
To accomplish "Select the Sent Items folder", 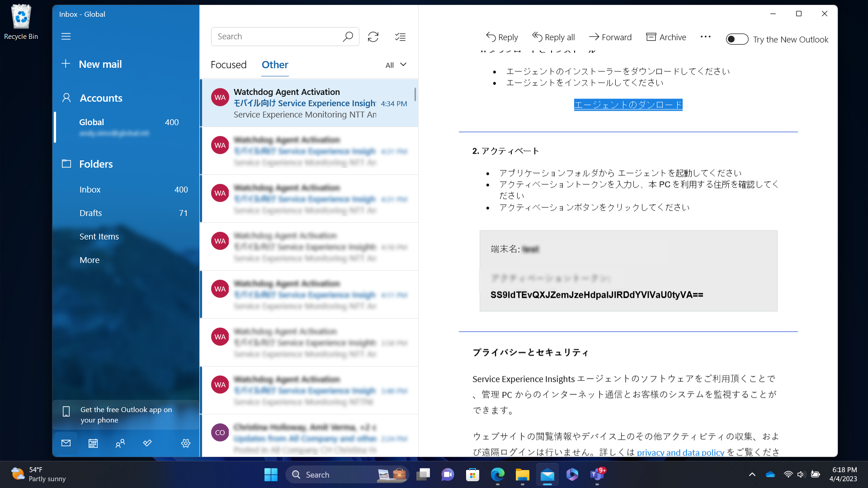I will click(x=126, y=237).
